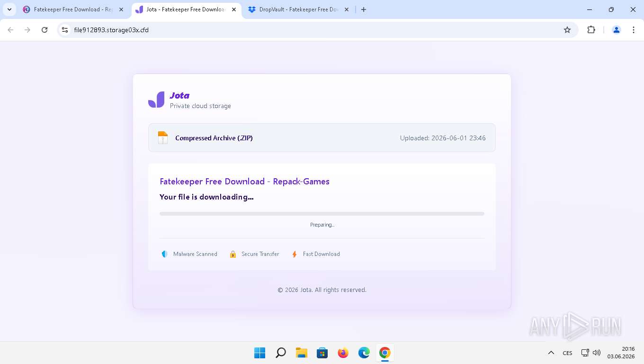Open taskbar Search
644x364 pixels.
[280, 353]
